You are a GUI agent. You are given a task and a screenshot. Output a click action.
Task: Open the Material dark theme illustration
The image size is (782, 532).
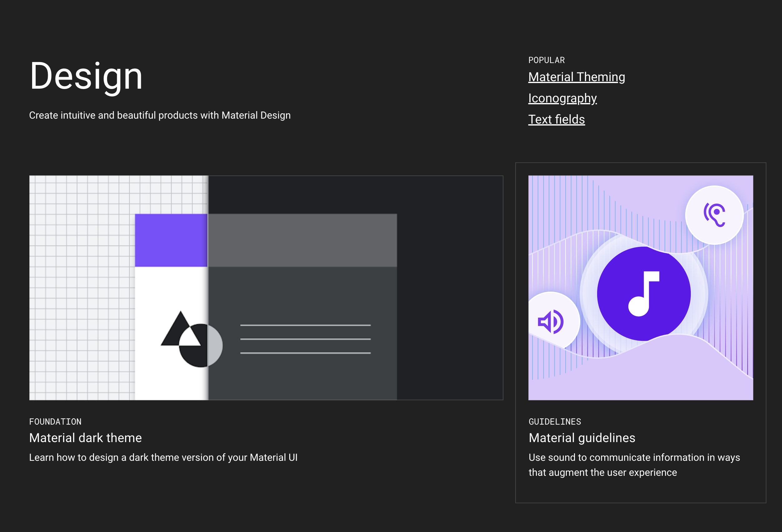(x=266, y=288)
